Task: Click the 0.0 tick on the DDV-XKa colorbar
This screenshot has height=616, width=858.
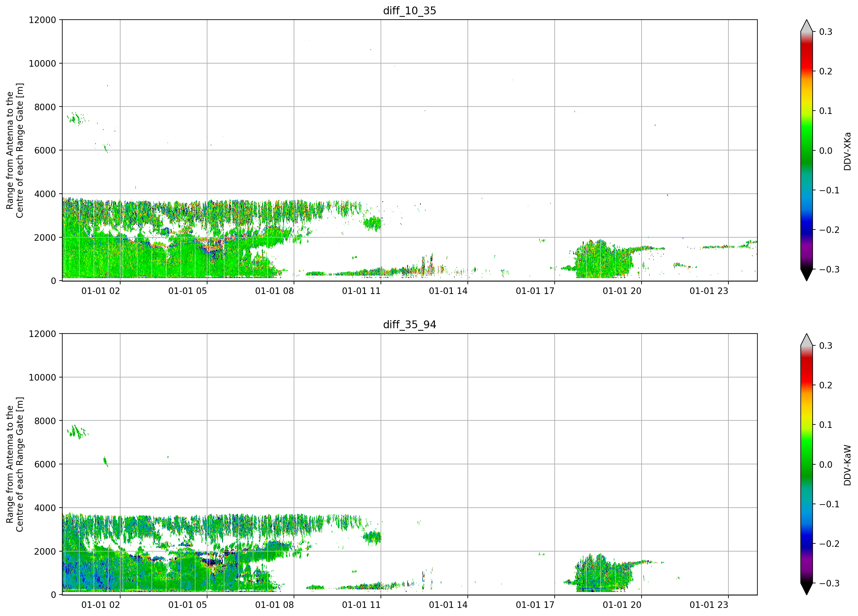Action: point(826,151)
